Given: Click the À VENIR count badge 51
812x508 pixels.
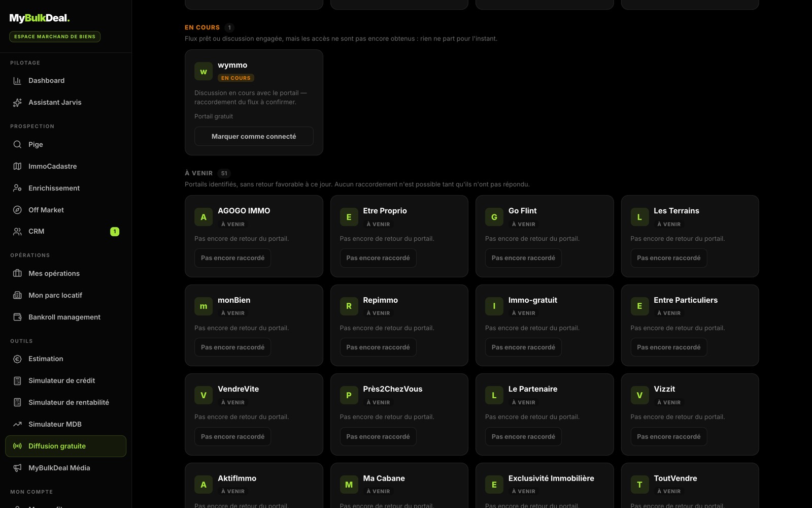Looking at the screenshot, I should point(224,173).
